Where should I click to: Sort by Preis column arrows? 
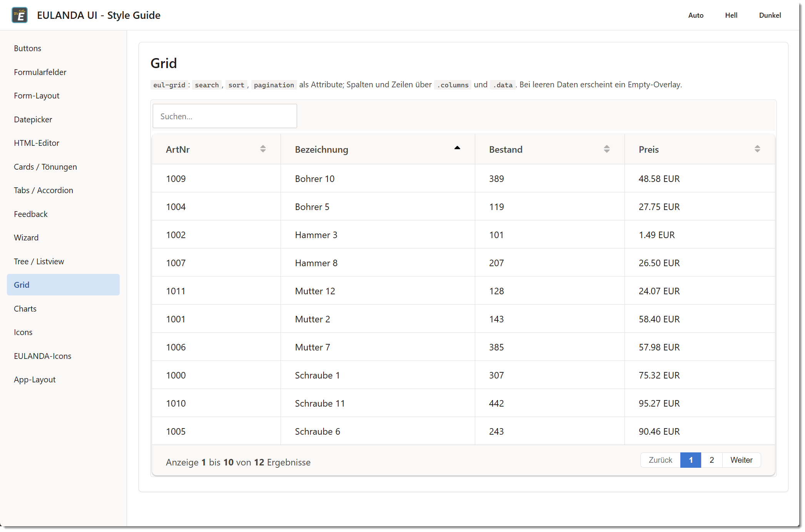pos(757,149)
